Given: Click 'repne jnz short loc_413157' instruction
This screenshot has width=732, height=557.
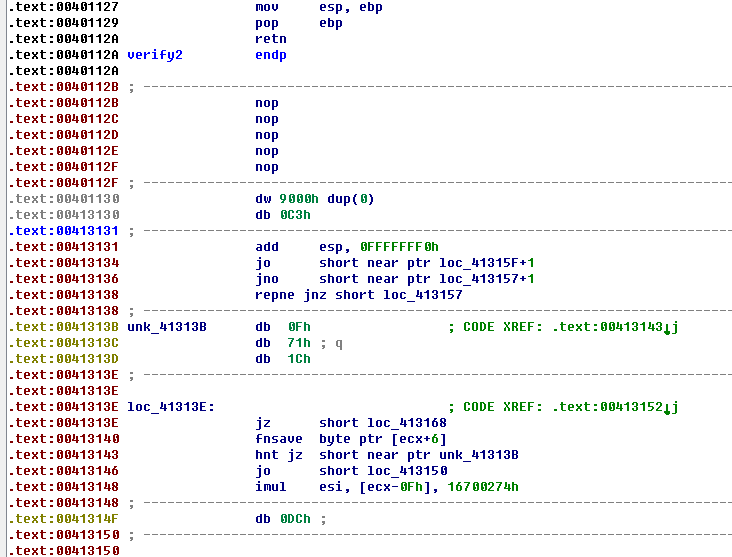Looking at the screenshot, I should point(359,295).
